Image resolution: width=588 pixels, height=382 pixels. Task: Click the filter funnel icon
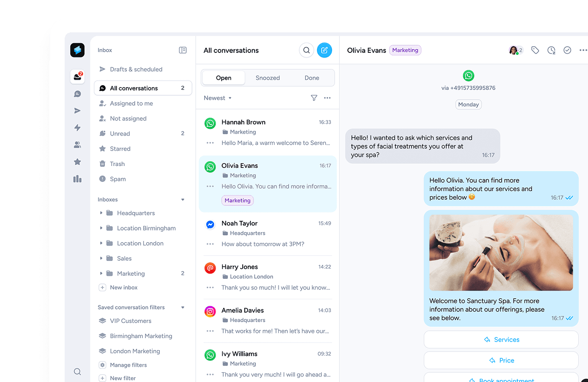pos(314,98)
